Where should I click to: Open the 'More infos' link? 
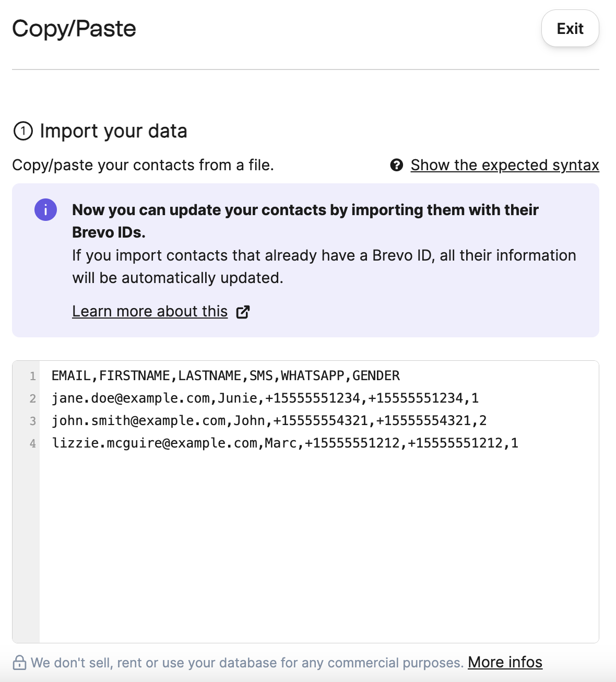pos(505,662)
